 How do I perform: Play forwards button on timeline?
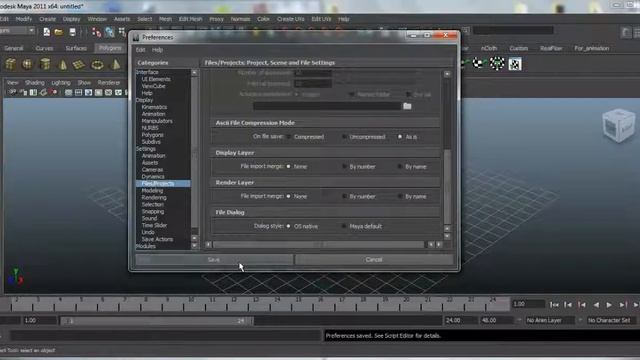click(x=609, y=304)
